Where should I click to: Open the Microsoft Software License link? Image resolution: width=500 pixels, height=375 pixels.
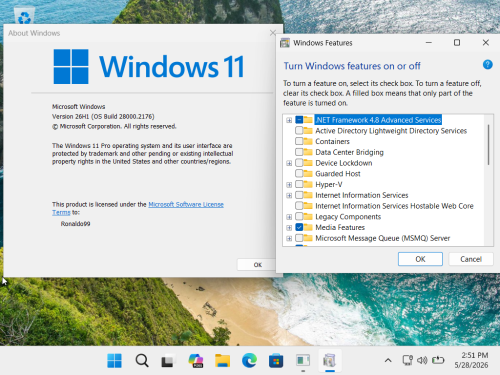186,204
